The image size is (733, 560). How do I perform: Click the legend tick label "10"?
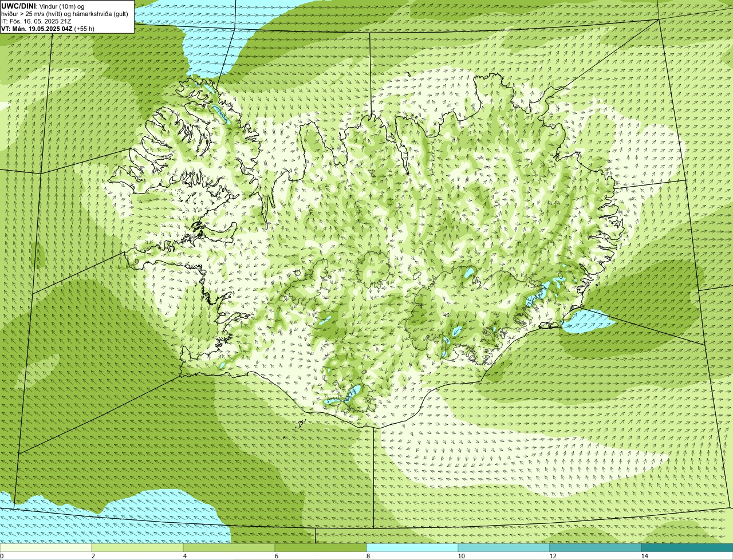pyautogui.click(x=461, y=556)
